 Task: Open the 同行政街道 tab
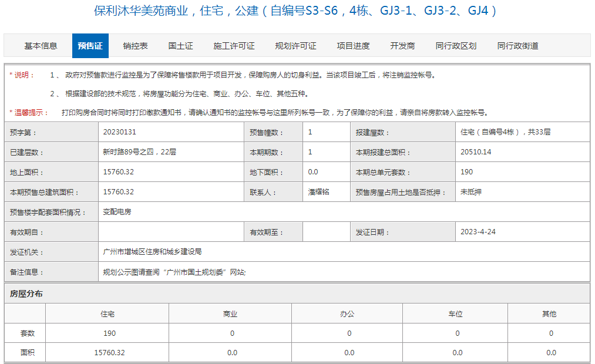click(518, 45)
